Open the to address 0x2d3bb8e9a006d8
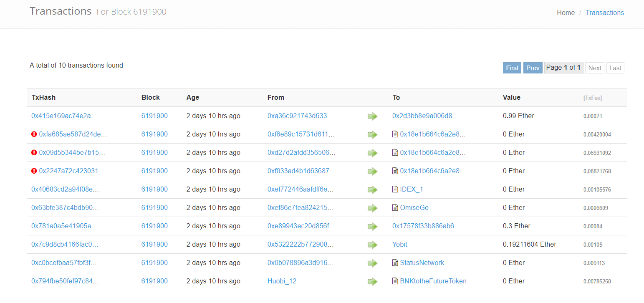This screenshot has width=644, height=303. pos(425,116)
